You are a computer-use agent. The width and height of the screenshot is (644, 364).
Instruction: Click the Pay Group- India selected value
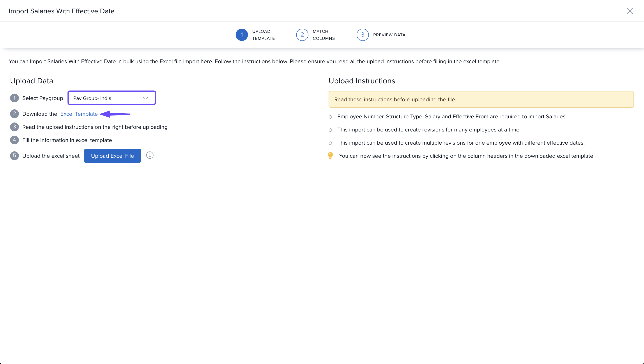[x=92, y=98]
